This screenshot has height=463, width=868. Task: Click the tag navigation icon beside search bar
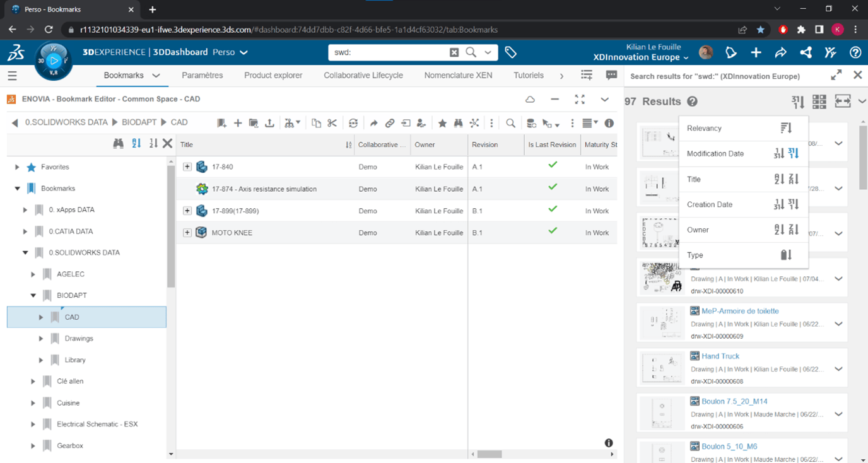coord(511,52)
